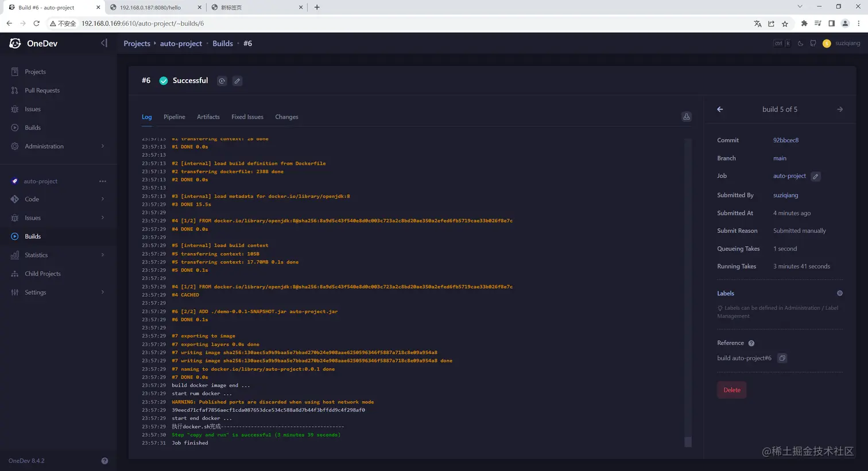Open the Artifacts tab
868x471 pixels.
click(208, 117)
